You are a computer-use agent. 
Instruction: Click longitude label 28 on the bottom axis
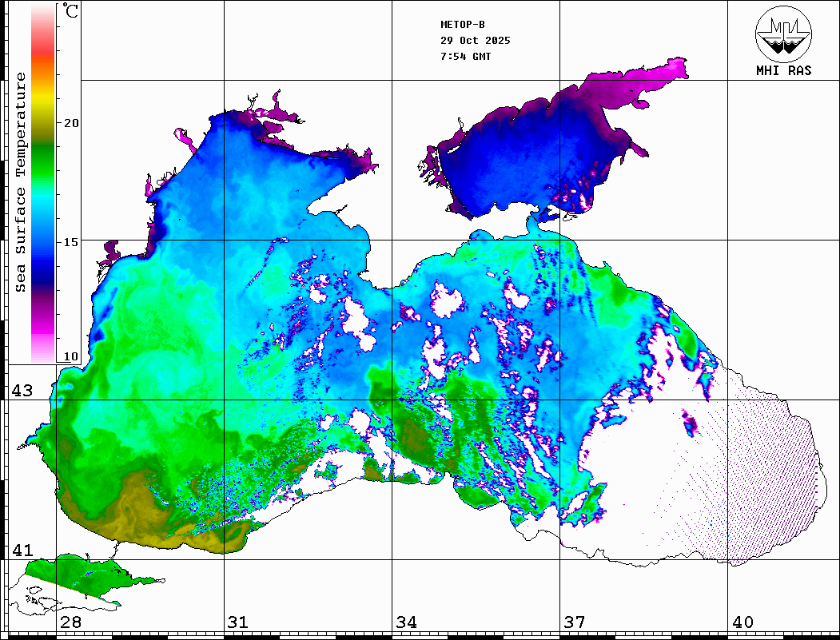pos(70,622)
